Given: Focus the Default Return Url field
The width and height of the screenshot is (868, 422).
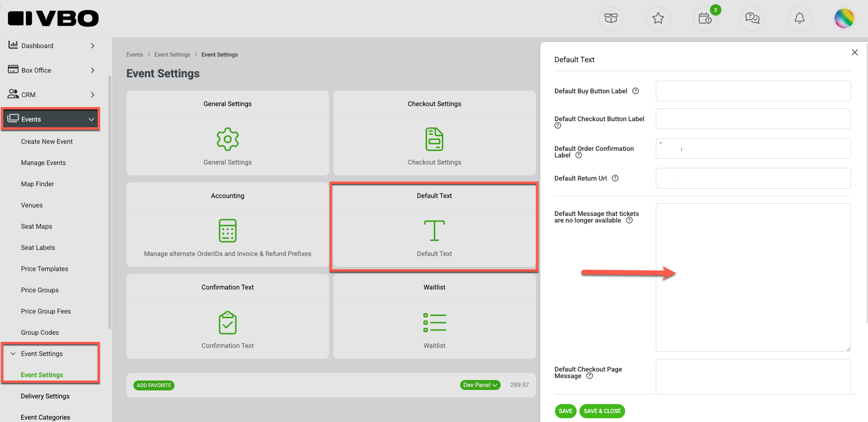Looking at the screenshot, I should [753, 178].
